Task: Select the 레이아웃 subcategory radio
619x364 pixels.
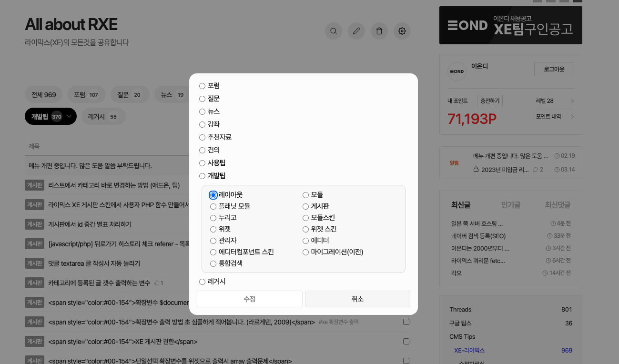Action: coord(213,195)
